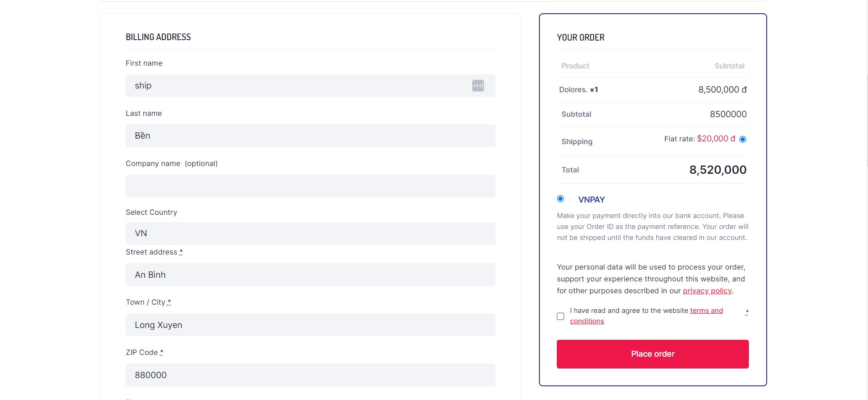The height and width of the screenshot is (400, 868).
Task: Open the Select Country field showing VN
Action: (310, 234)
